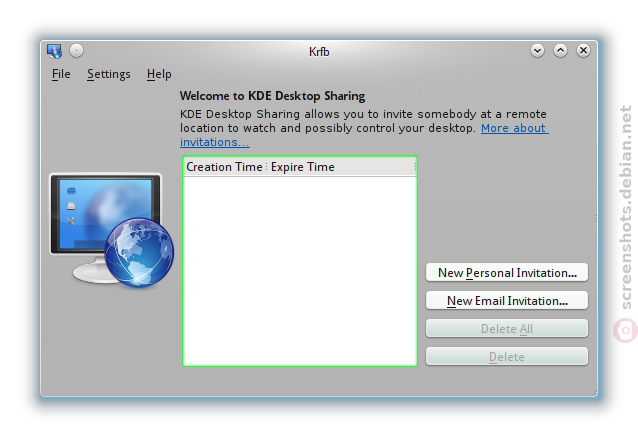Click the desktop sharing monitor globe image
The width and height of the screenshot is (638, 437).
click(x=112, y=230)
